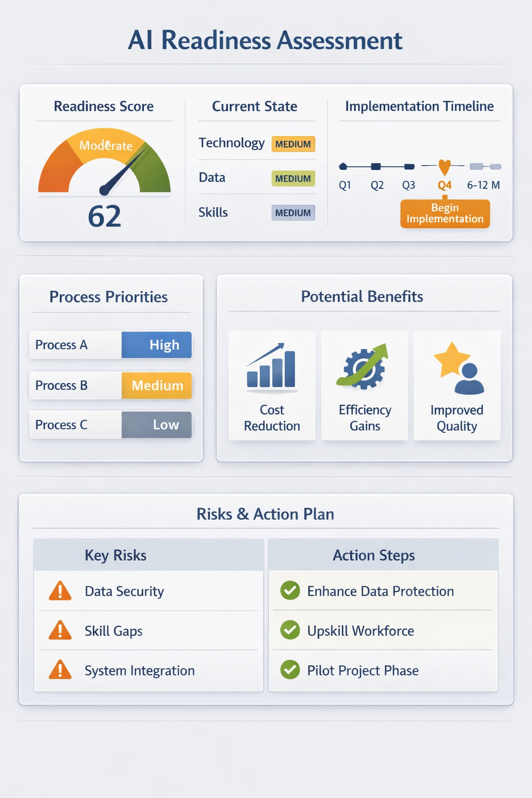
Task: Click the Process B Medium orange swatch
Action: (x=157, y=385)
